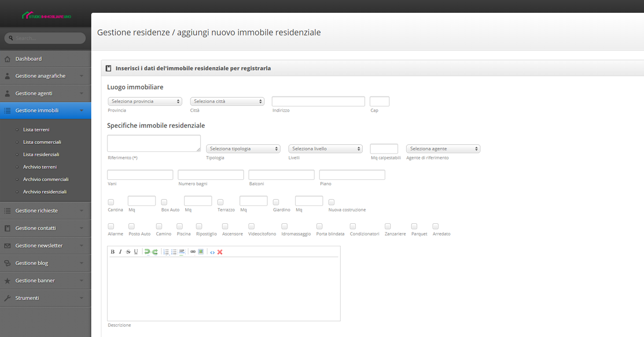Check the Piscina option

tap(180, 226)
